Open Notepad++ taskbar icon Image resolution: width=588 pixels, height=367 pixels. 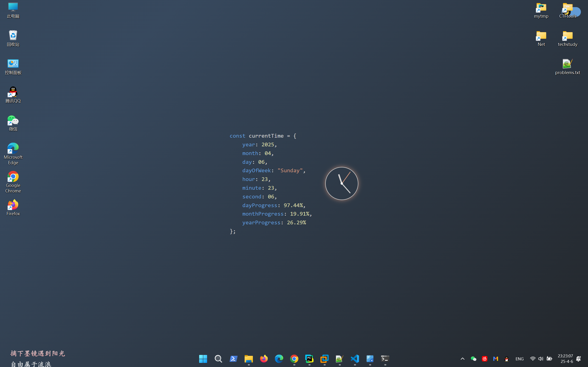tap(339, 359)
